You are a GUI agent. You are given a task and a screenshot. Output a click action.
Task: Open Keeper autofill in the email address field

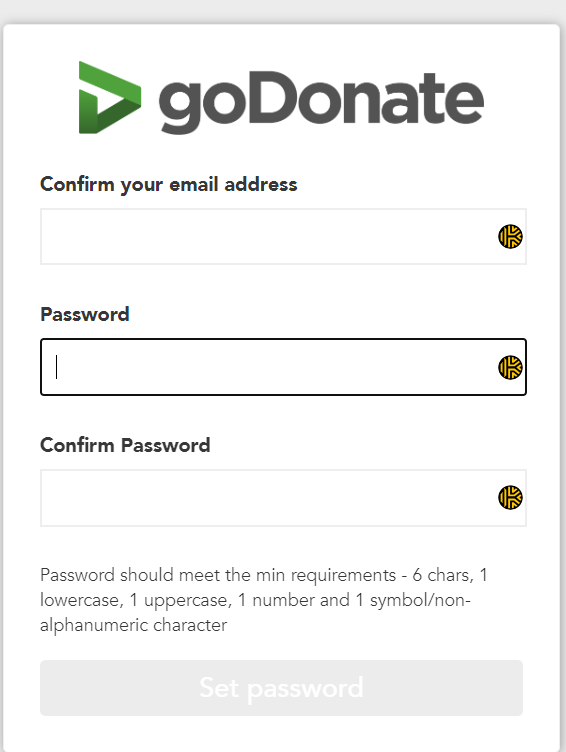510,236
